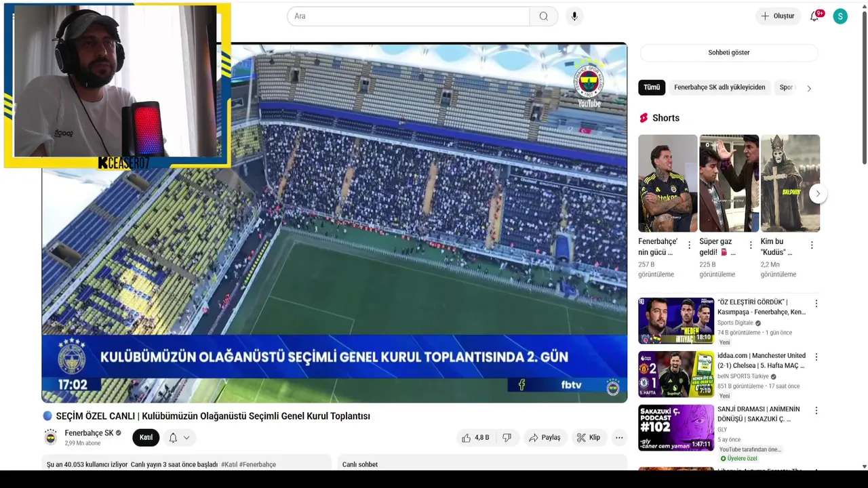This screenshot has height=488, width=868.
Task: Open options menu for SANJİ DRAMASI video
Action: tap(816, 411)
